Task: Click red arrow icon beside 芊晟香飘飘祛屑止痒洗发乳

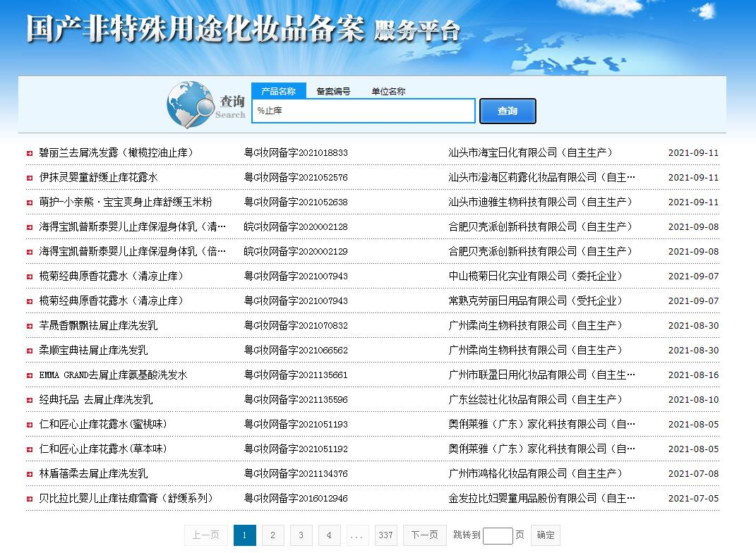Action: click(x=30, y=326)
